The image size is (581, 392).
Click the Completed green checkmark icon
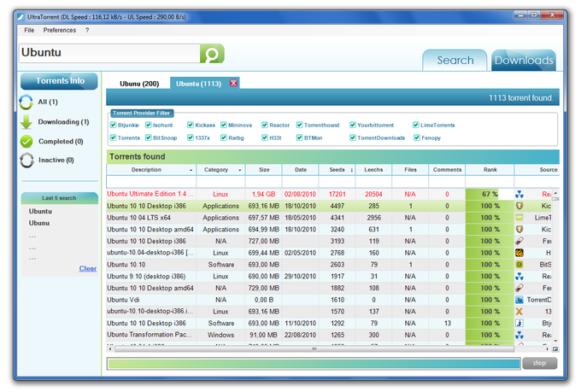pos(26,142)
